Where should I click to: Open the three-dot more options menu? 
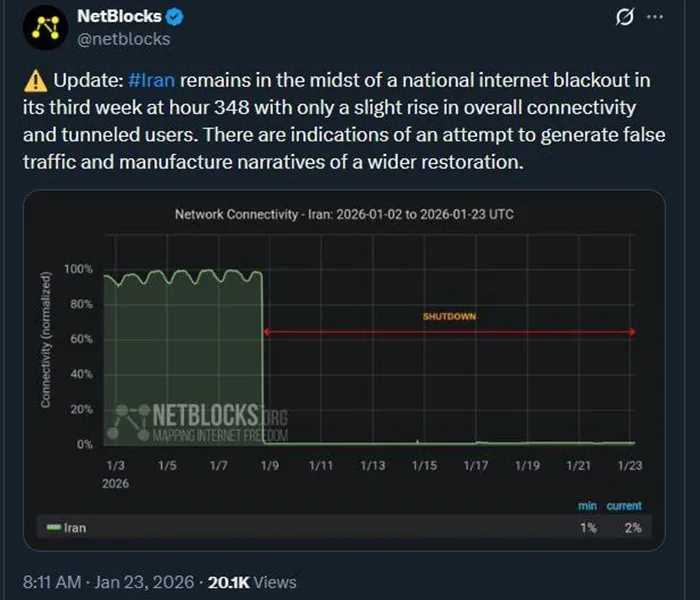pyautogui.click(x=656, y=17)
